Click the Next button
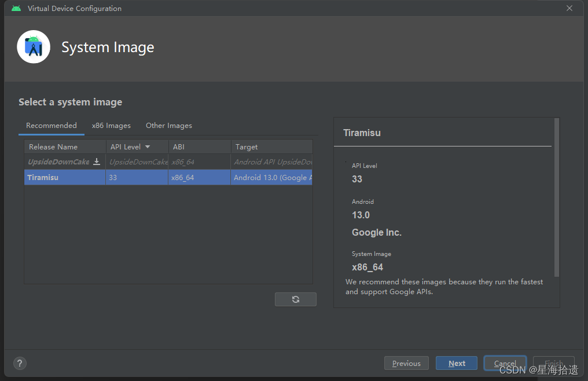Screen dimensions: 588x381 [457, 363]
